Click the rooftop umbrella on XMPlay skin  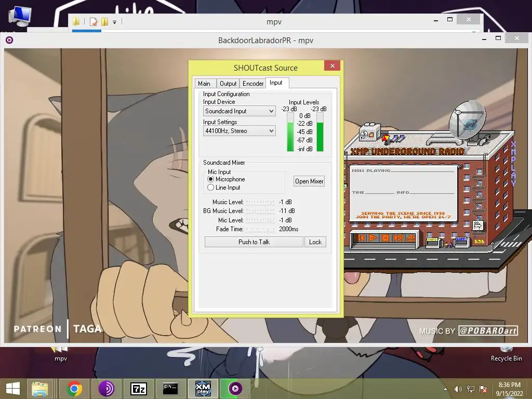click(x=386, y=138)
